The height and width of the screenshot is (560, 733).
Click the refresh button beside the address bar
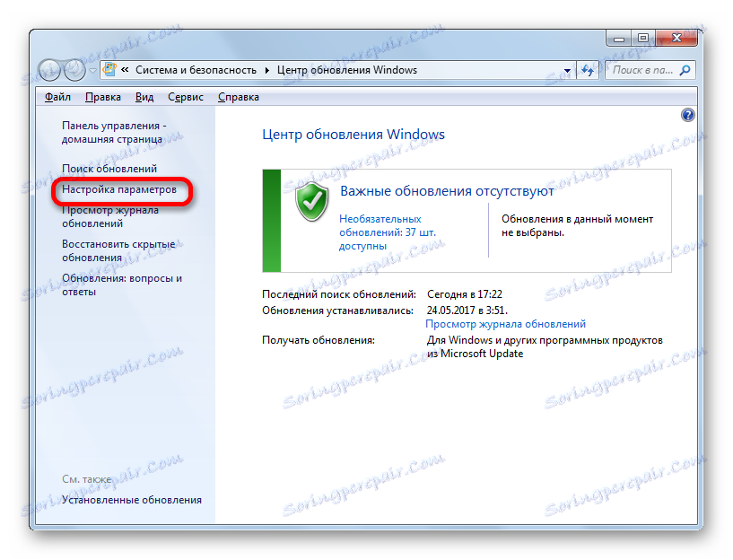pyautogui.click(x=588, y=71)
